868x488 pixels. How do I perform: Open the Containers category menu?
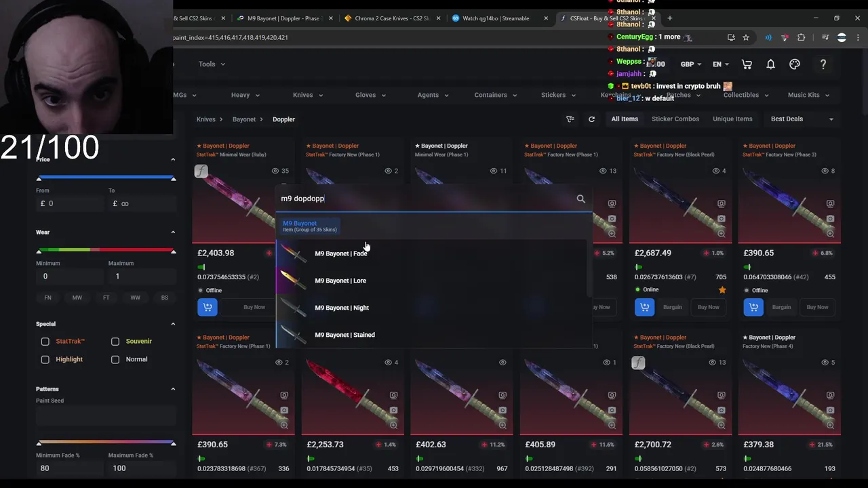[495, 95]
